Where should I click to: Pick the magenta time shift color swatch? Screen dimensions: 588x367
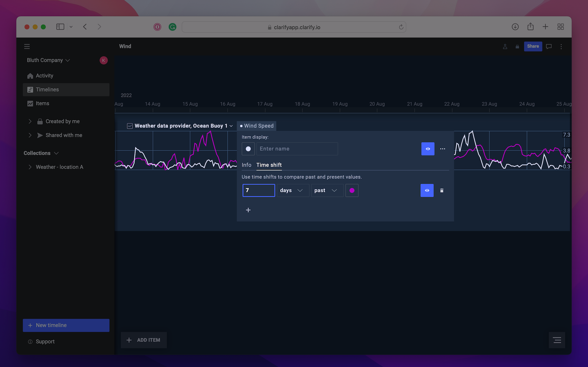click(352, 191)
